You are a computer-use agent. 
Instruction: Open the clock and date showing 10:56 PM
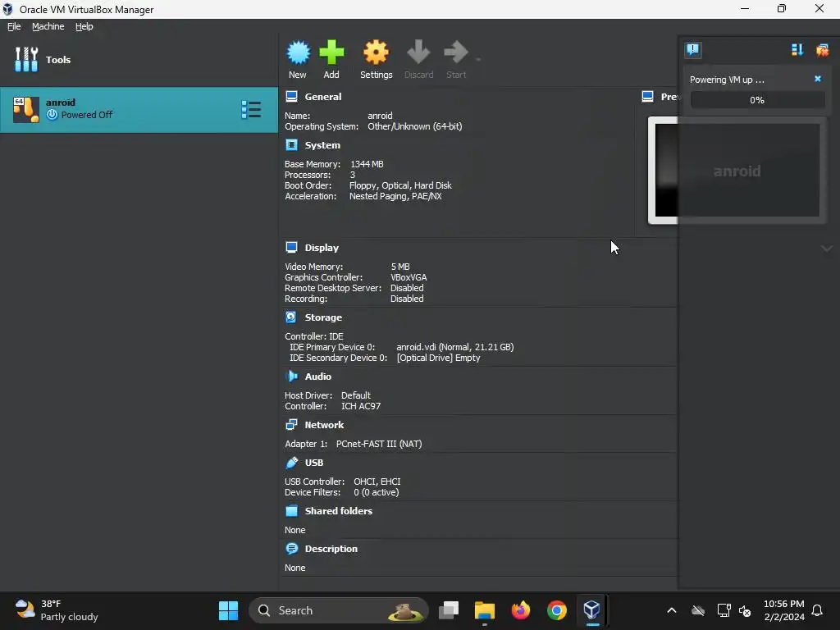[x=783, y=610]
